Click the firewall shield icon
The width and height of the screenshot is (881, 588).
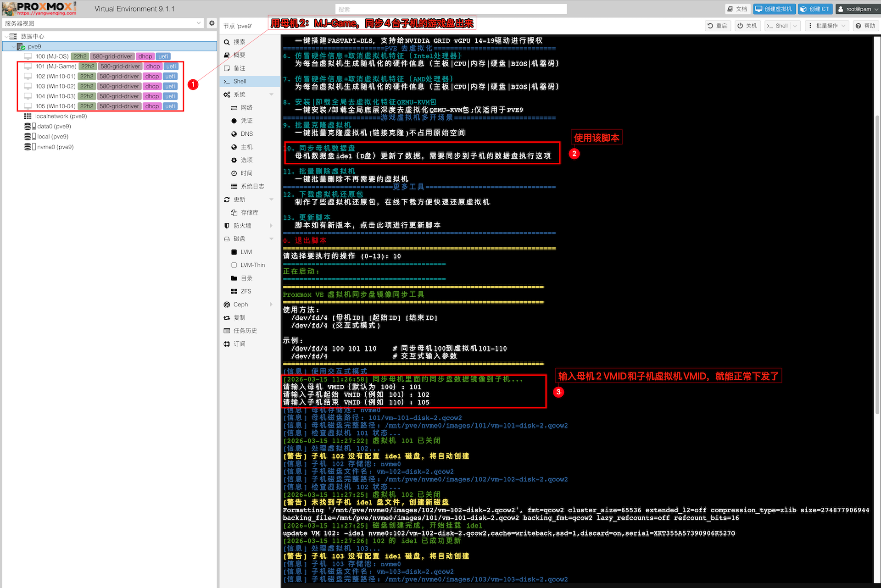[227, 226]
